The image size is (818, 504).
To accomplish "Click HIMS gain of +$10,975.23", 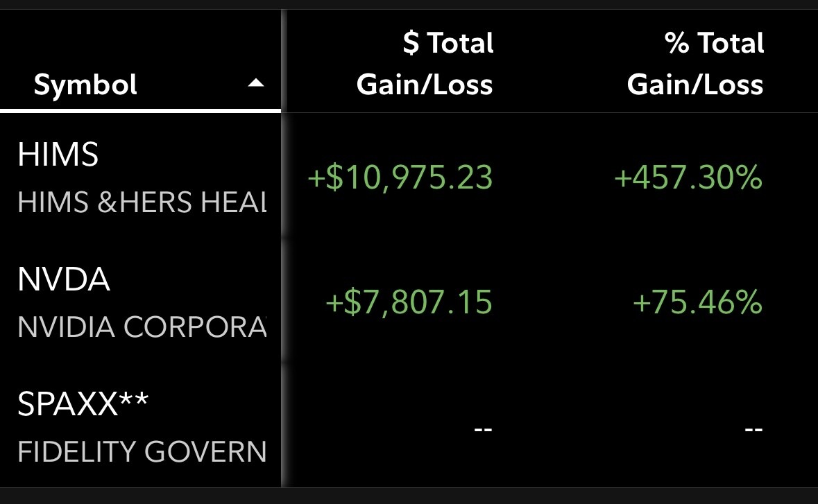I will point(400,177).
